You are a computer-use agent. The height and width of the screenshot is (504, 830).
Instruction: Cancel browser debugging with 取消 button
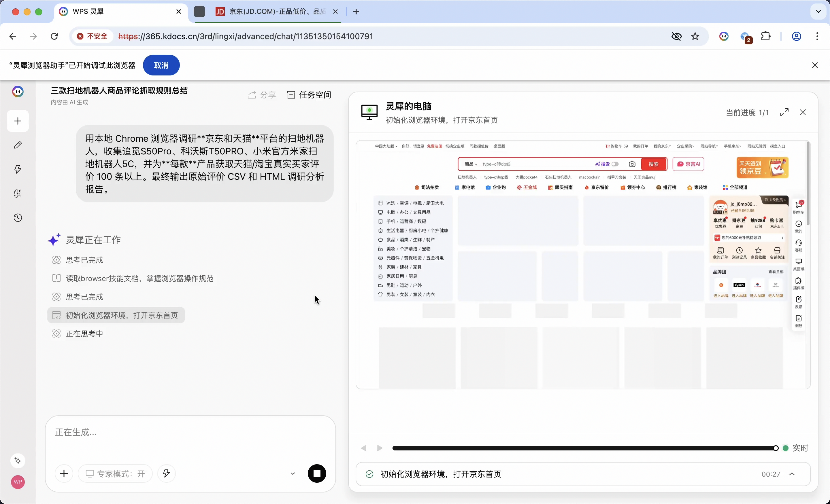click(161, 65)
